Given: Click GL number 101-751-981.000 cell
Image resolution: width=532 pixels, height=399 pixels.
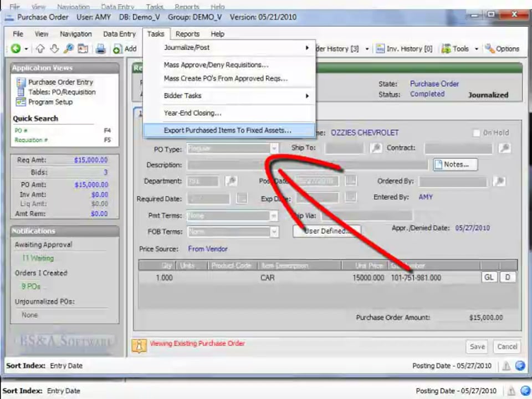Looking at the screenshot, I should click(416, 278).
